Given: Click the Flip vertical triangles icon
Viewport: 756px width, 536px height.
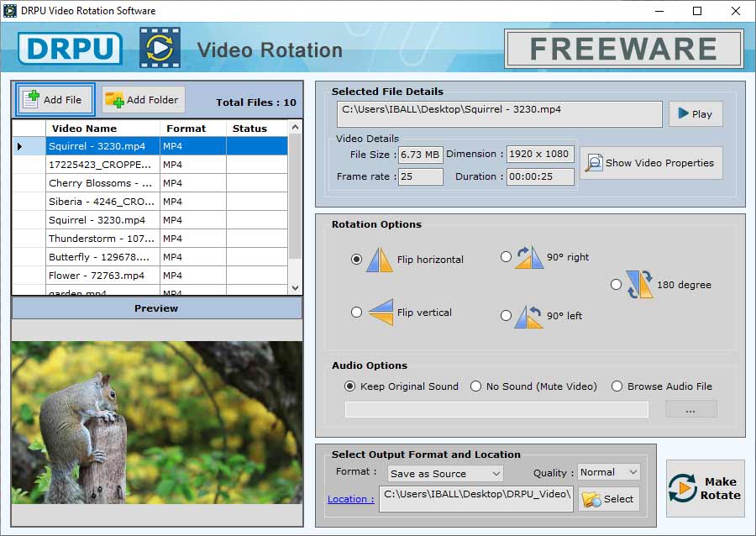Looking at the screenshot, I should 381,313.
